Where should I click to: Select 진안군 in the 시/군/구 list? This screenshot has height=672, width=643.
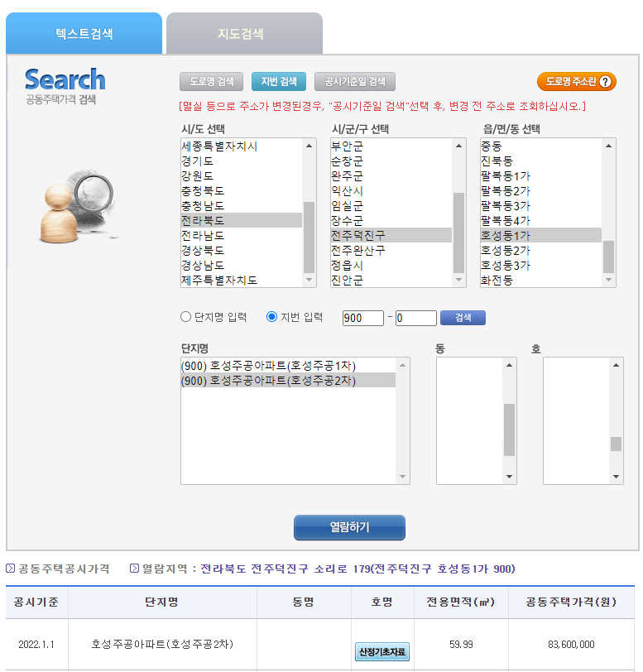[x=391, y=280]
